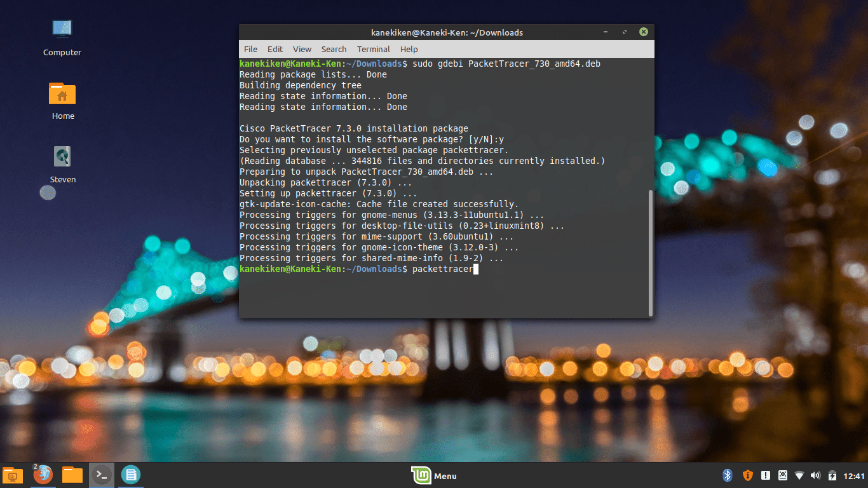The width and height of the screenshot is (868, 488).
Task: Open the Help menu in the terminal
Action: tap(409, 49)
